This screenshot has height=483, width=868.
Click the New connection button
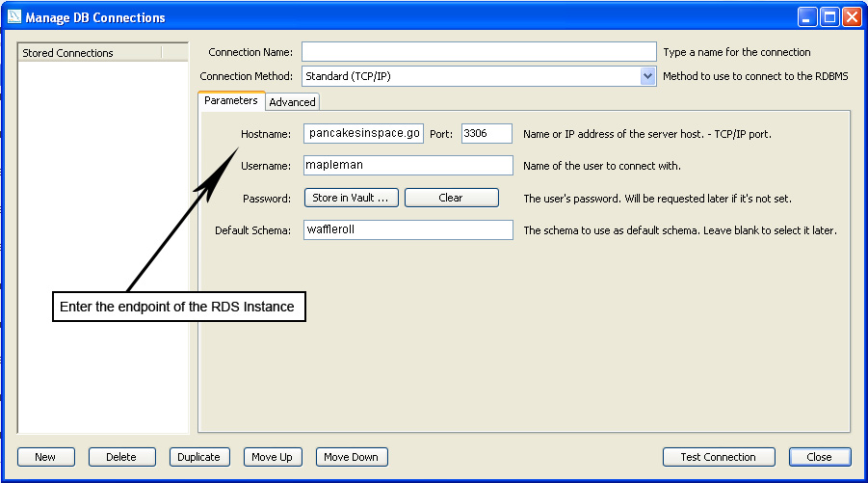click(46, 457)
